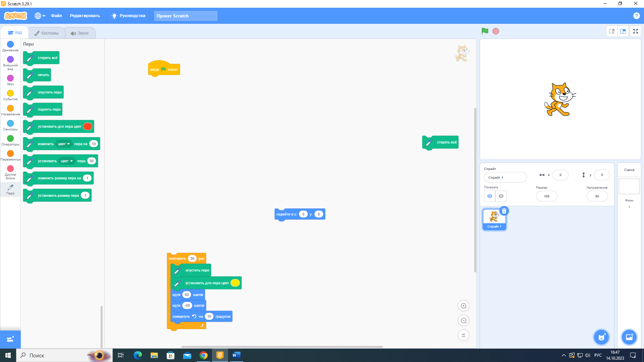644x362 pixels.
Task: Hide the sprite with the crossed-eye toggle
Action: tap(501, 196)
